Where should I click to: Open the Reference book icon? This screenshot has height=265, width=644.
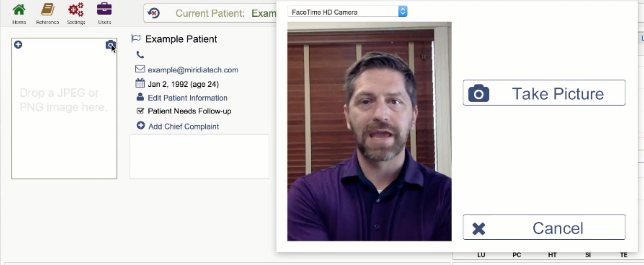click(x=47, y=10)
